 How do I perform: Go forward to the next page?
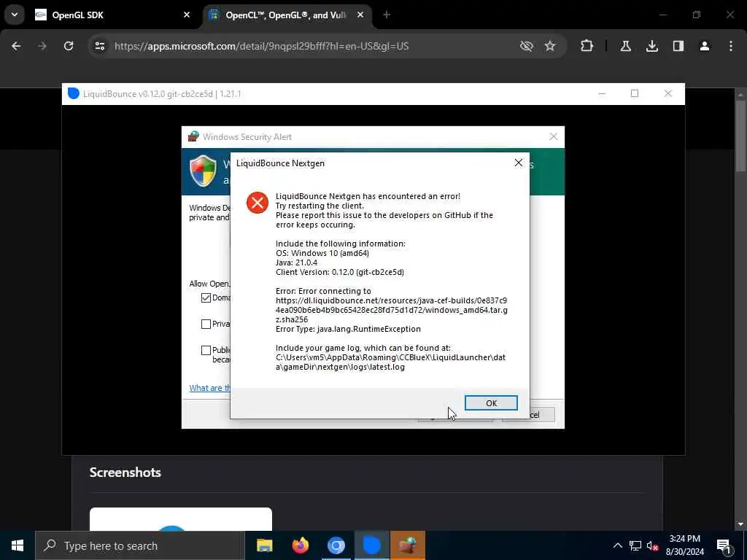[x=42, y=46]
